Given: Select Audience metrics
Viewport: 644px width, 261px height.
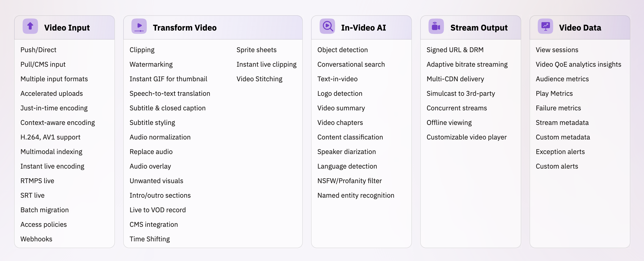Looking at the screenshot, I should (562, 79).
